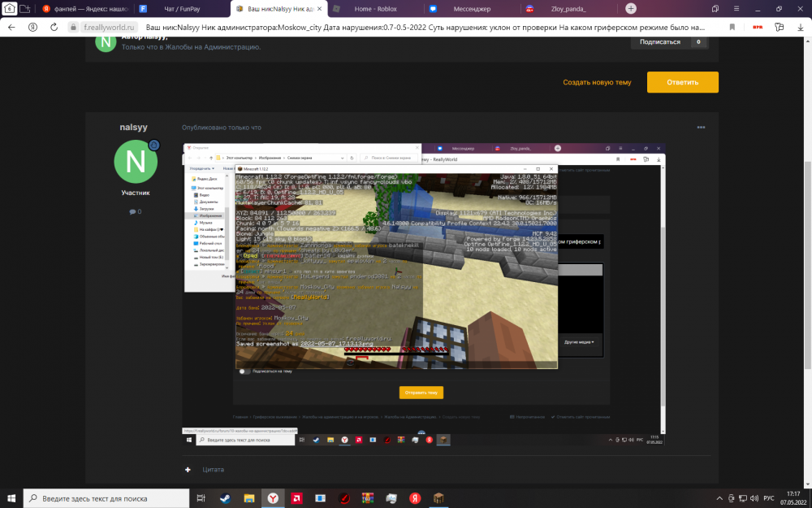The height and width of the screenshot is (508, 812).
Task: Open the red extension icon in toolbar
Action: pyautogui.click(x=757, y=27)
